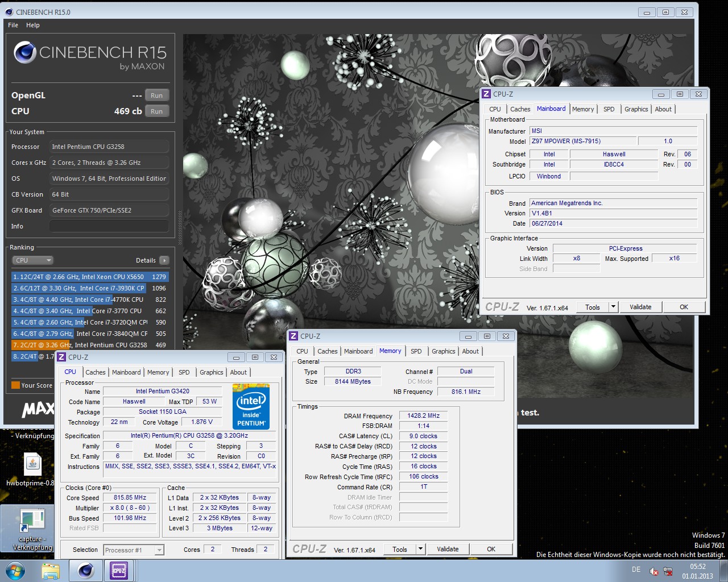
Task: Open hwbotprime desktop file icon
Action: click(32, 470)
